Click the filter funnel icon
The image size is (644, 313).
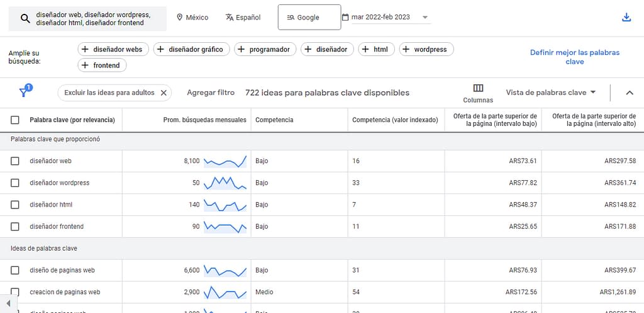[x=24, y=92]
